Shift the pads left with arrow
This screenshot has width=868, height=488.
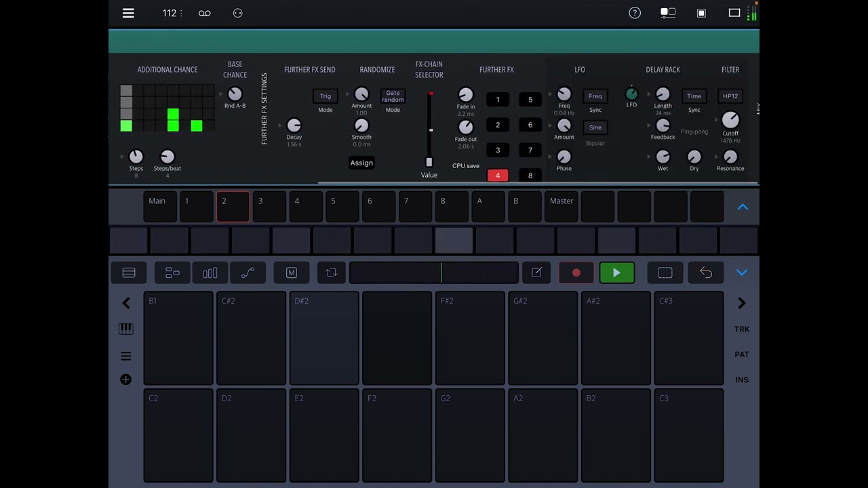(x=126, y=304)
